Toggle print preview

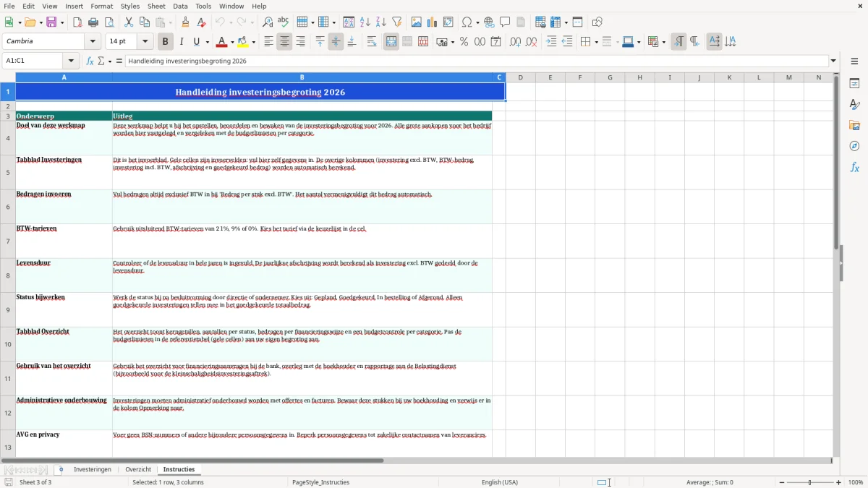click(x=109, y=22)
